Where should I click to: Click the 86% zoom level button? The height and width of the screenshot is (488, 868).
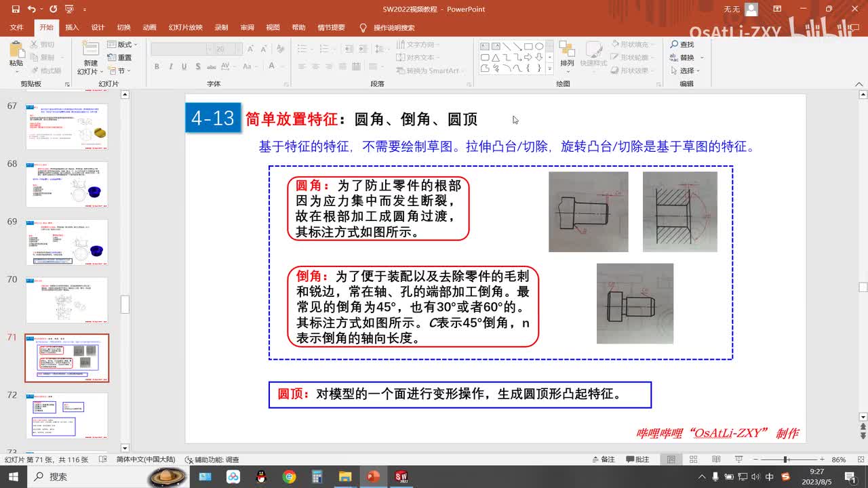click(x=839, y=460)
